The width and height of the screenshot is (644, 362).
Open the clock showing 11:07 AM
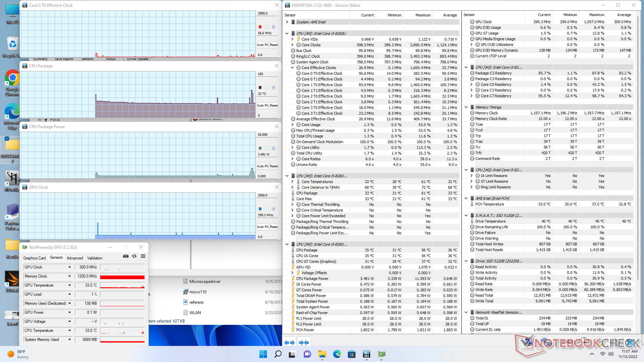628,354
